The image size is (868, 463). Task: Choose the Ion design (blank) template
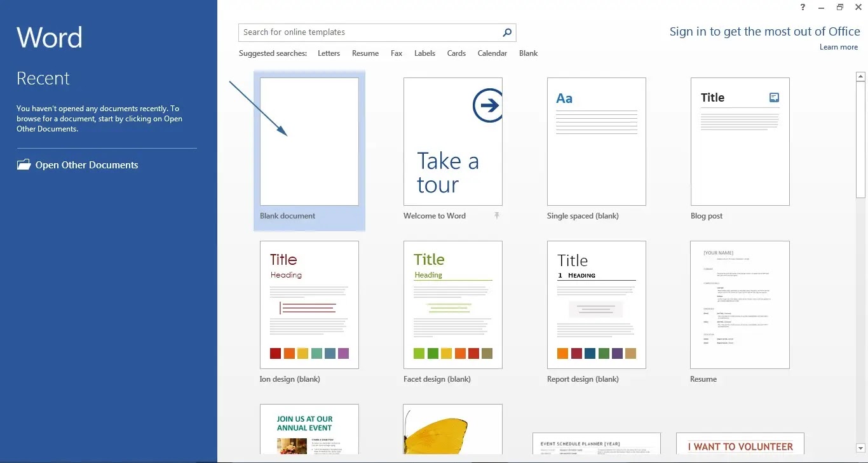(309, 305)
